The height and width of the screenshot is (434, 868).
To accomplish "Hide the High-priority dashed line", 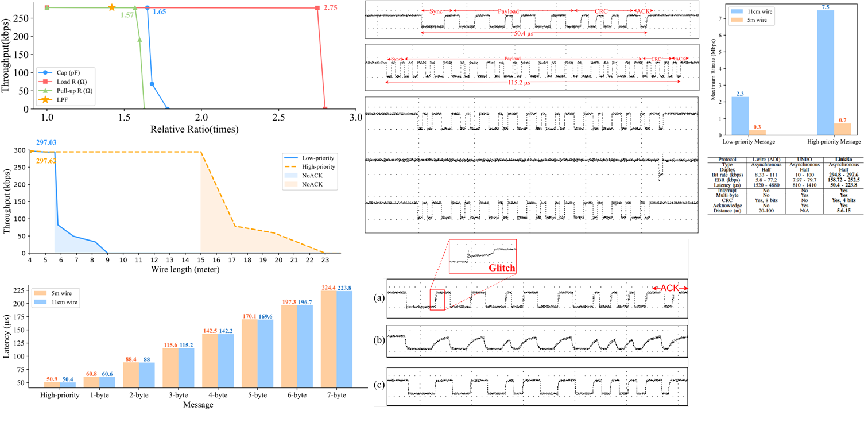I will coord(291,166).
